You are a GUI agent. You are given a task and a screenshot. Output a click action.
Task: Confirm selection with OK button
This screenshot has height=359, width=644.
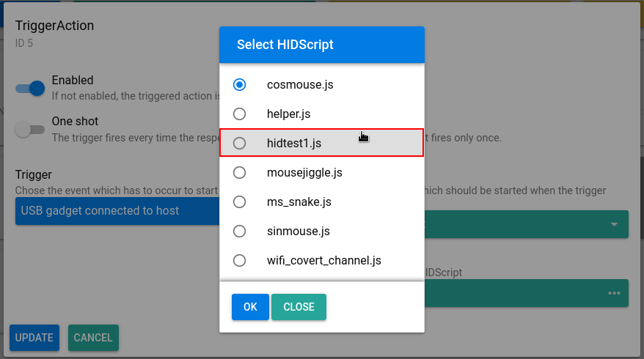(x=250, y=307)
